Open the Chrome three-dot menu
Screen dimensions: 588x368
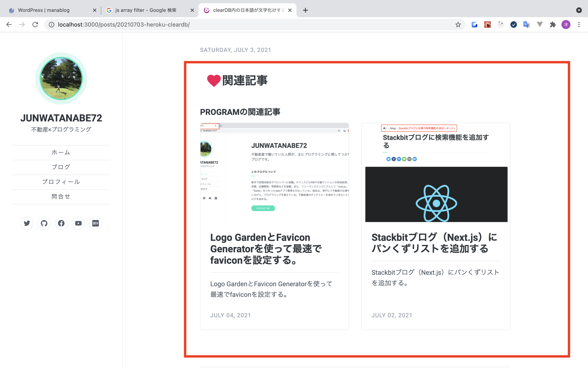point(579,25)
